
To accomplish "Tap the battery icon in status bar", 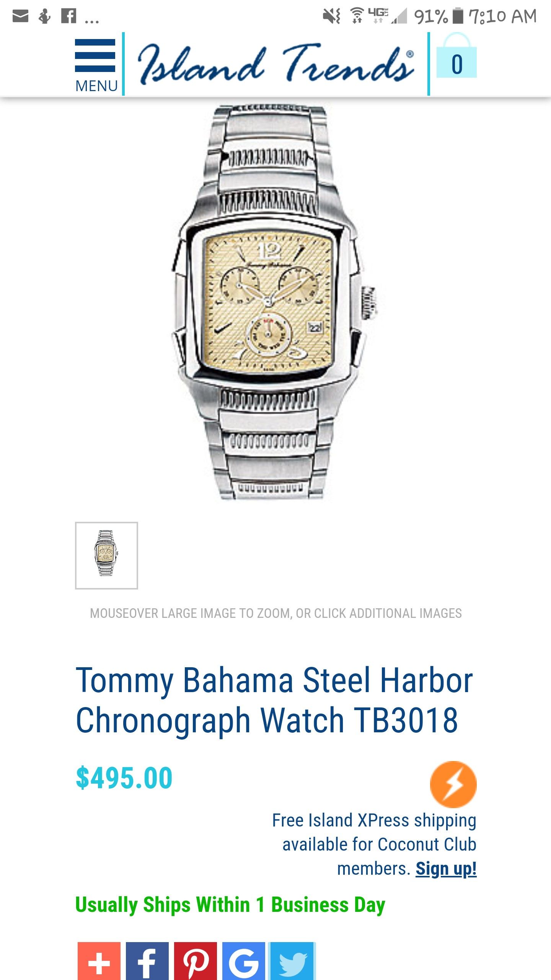I will click(458, 16).
